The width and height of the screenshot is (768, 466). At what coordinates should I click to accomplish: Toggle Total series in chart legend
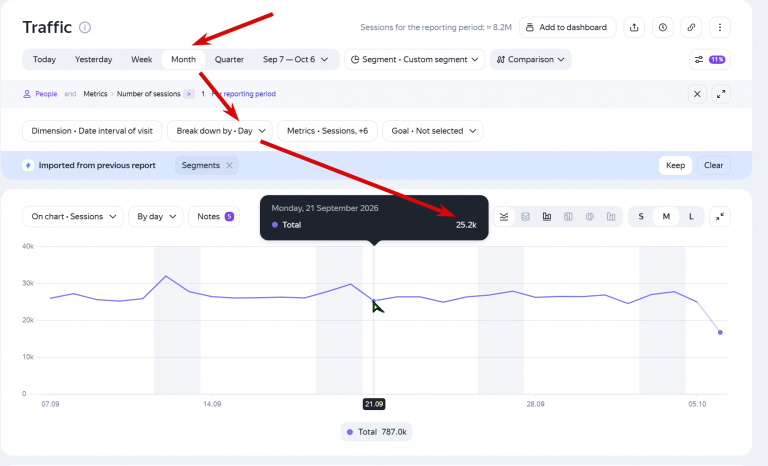click(376, 432)
